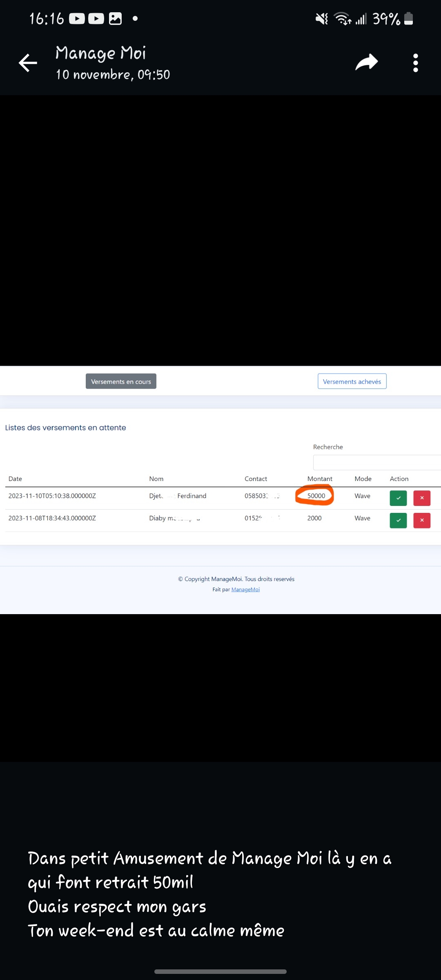
Task: Tap the bottom home gesture bar
Action: (220, 971)
